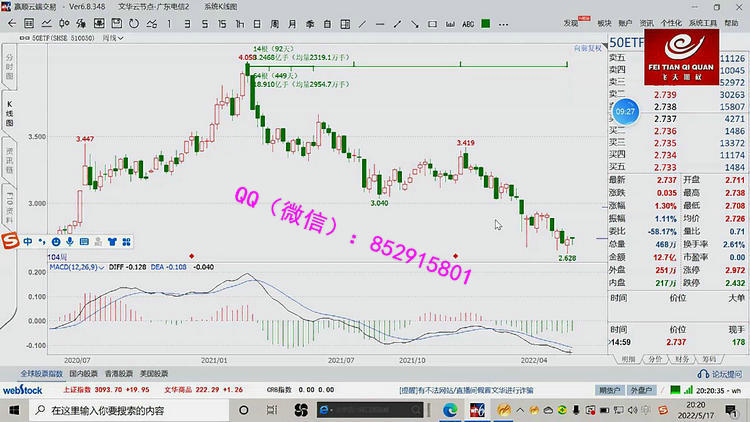Activate Sogou voice input microphone
The width and height of the screenshot is (750, 422).
coord(70,241)
